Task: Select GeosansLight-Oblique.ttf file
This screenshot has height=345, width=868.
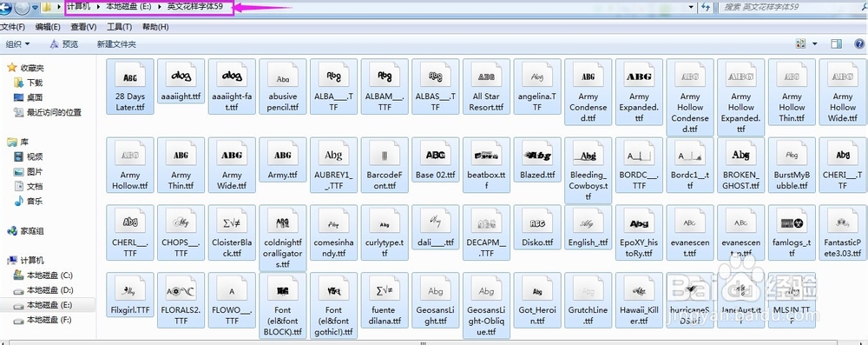Action: pyautogui.click(x=486, y=306)
